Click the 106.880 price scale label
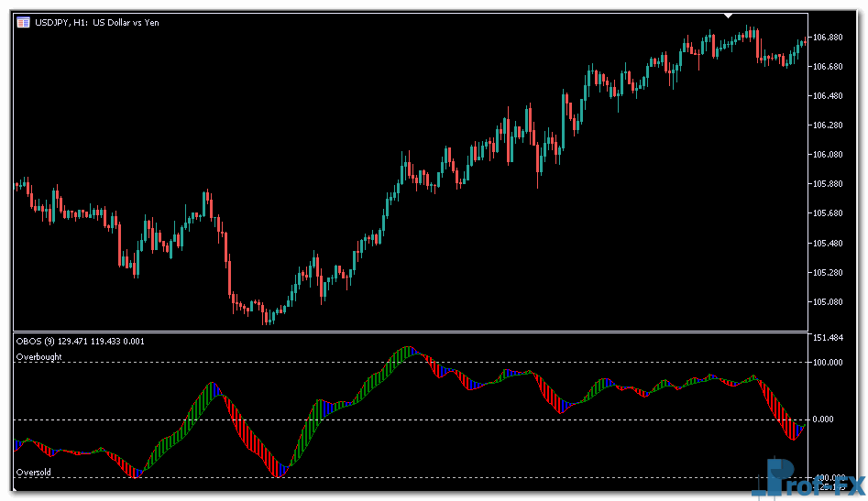 click(828, 38)
